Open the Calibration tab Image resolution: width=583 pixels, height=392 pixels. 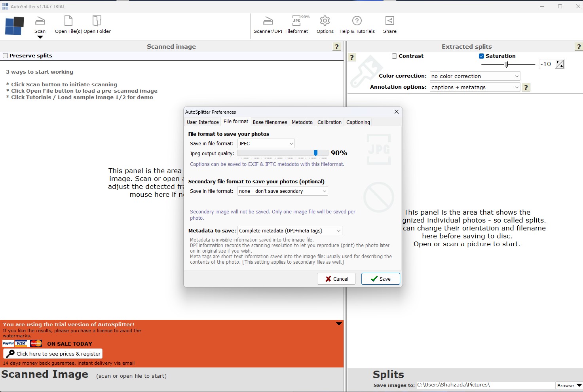point(329,122)
